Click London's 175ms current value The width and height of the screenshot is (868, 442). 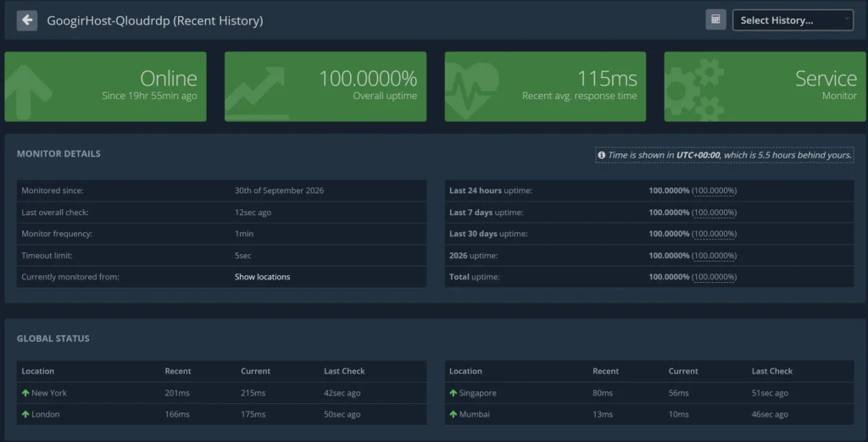253,414
